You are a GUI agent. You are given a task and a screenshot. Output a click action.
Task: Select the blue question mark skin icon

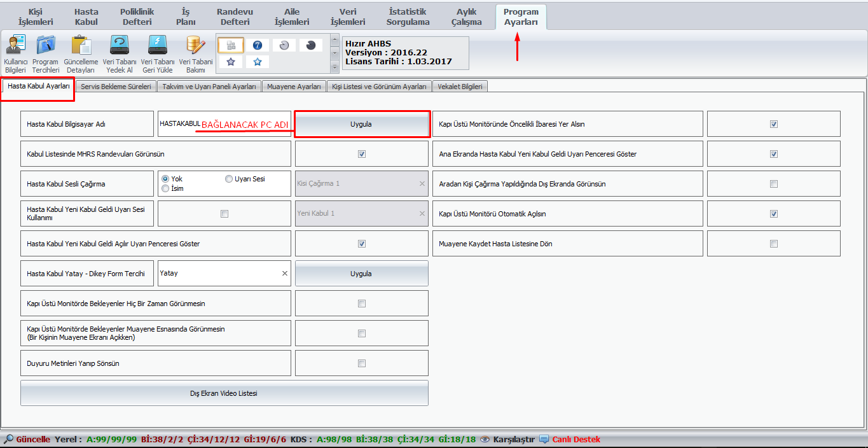pos(258,45)
